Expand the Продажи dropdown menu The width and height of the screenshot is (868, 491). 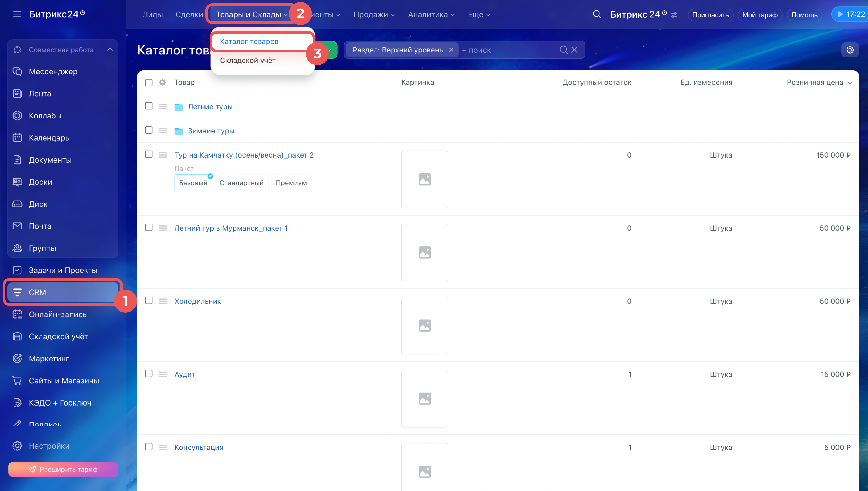374,14
